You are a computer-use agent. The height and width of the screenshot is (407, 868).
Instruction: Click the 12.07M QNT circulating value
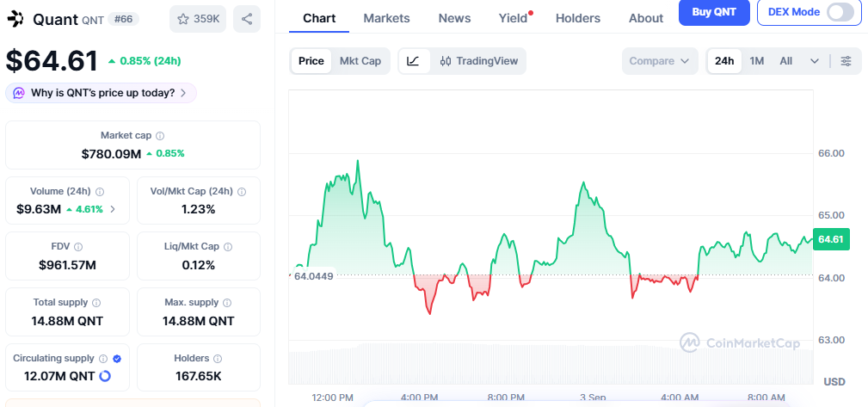pos(59,377)
